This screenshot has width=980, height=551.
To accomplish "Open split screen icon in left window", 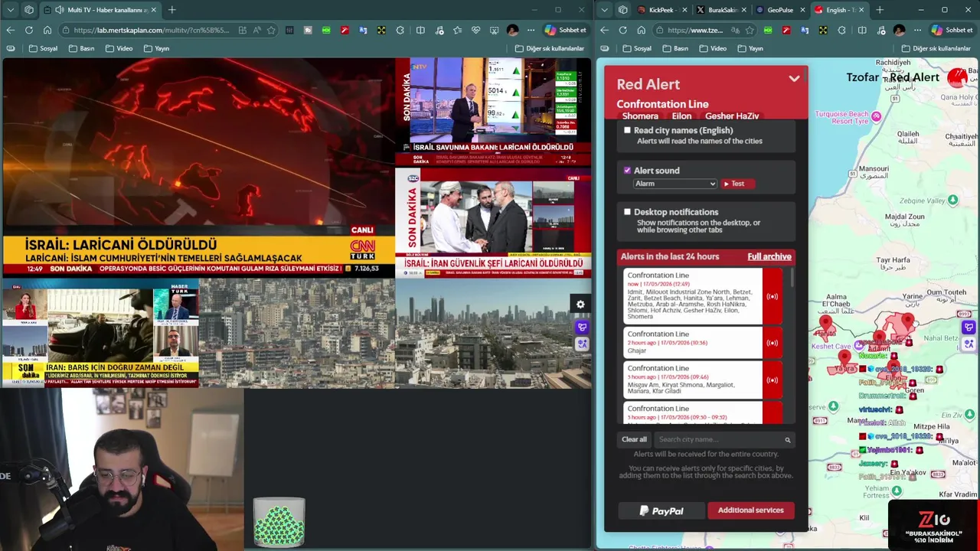I will tap(420, 30).
